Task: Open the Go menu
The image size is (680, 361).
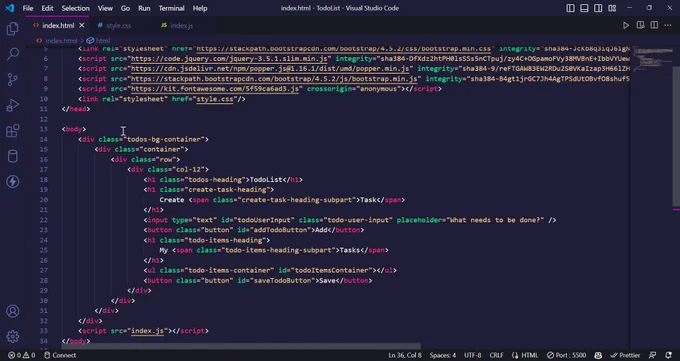Action: (125, 8)
